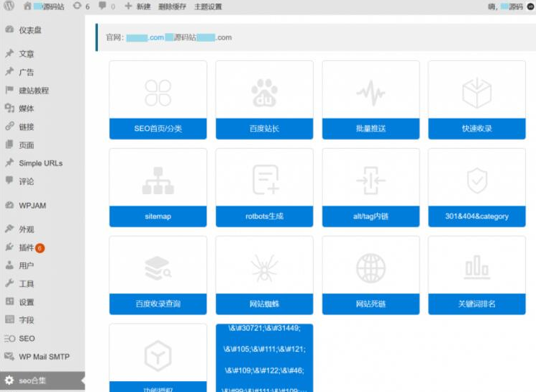The width and height of the screenshot is (536, 392).
Task: Click the 关键词排名 bar chart icon
Action: coord(477,268)
